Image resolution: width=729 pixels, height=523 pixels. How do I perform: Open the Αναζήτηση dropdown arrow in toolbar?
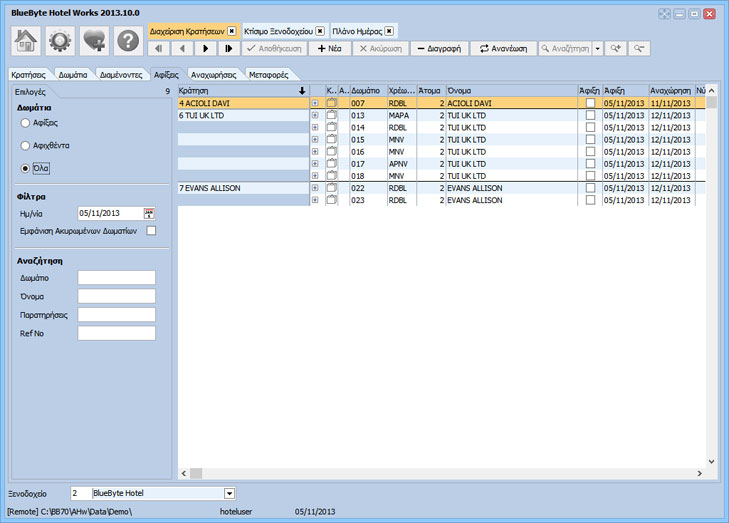[x=597, y=48]
